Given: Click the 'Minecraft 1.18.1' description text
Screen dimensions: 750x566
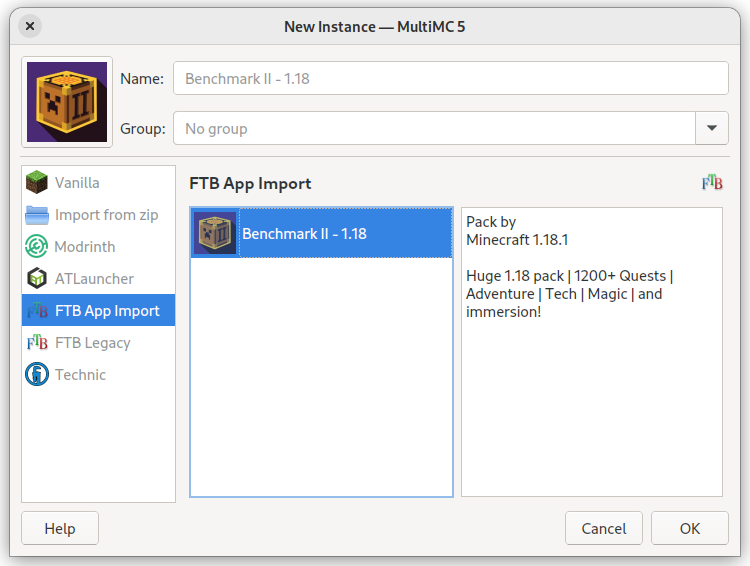Looking at the screenshot, I should click(517, 240).
